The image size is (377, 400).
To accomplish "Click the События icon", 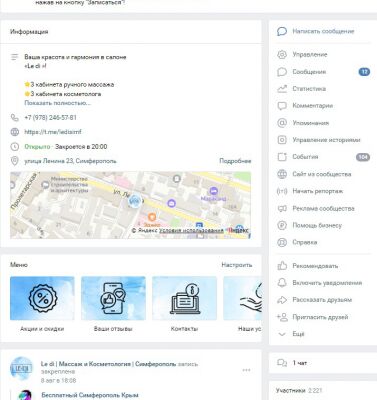I will tap(282, 157).
